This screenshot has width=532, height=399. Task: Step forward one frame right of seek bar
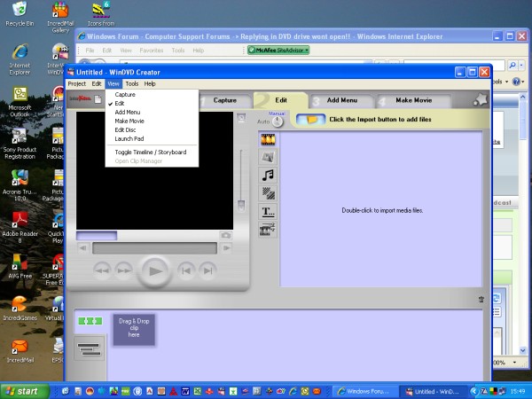click(226, 248)
